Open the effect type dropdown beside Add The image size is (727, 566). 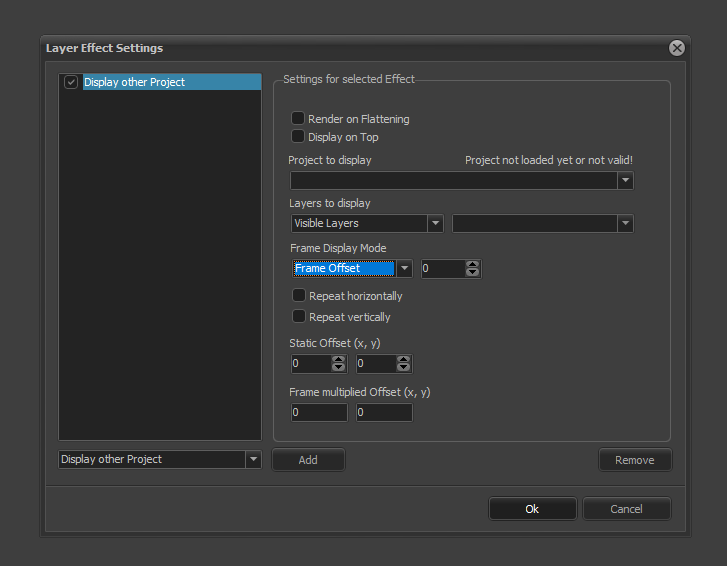[253, 459]
